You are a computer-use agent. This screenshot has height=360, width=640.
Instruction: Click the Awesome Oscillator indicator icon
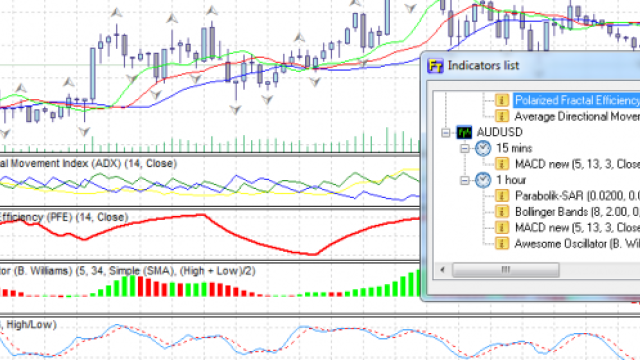(x=502, y=244)
